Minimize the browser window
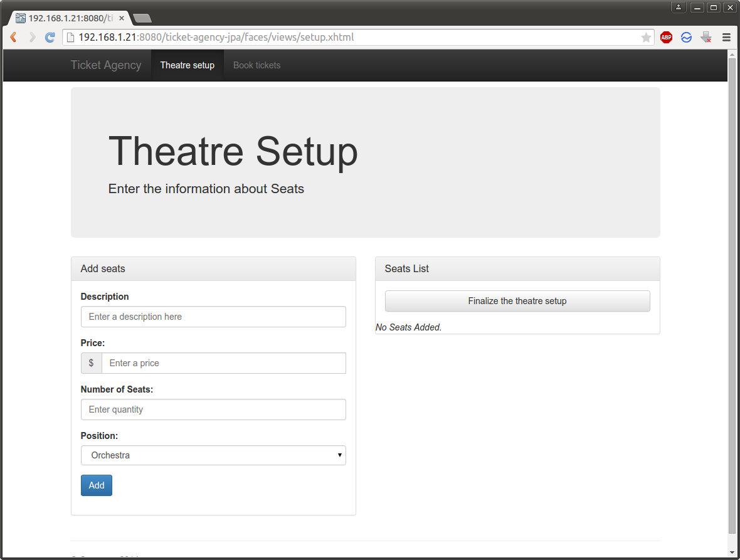Screen dimensions: 740x560 pos(697,7)
